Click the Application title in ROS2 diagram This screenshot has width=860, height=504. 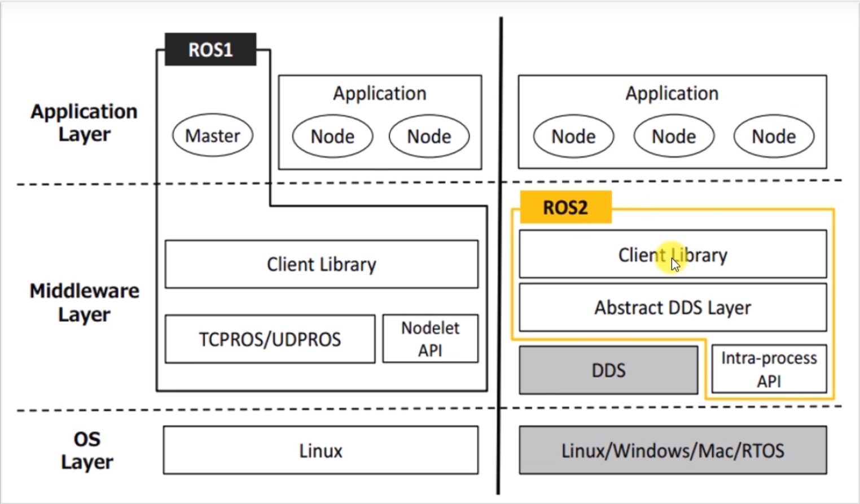pyautogui.click(x=672, y=93)
